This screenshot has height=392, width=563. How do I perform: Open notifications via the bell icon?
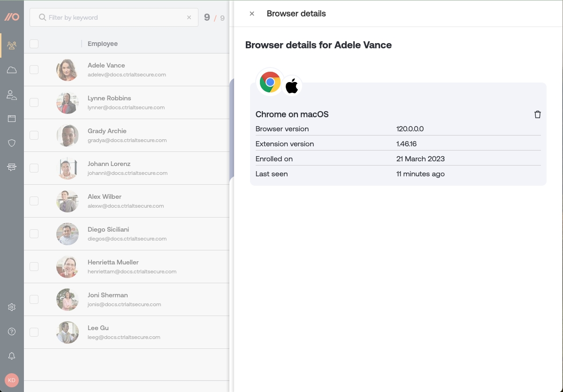12,356
